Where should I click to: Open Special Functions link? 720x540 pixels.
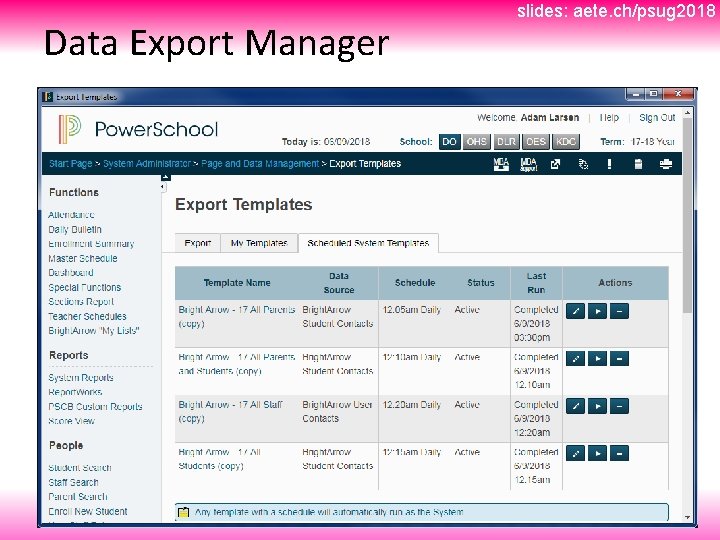point(84,287)
